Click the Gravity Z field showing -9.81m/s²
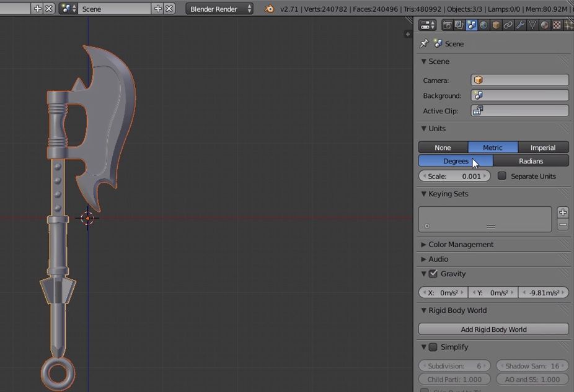Screen dimensions: 574x392 (x=544, y=292)
